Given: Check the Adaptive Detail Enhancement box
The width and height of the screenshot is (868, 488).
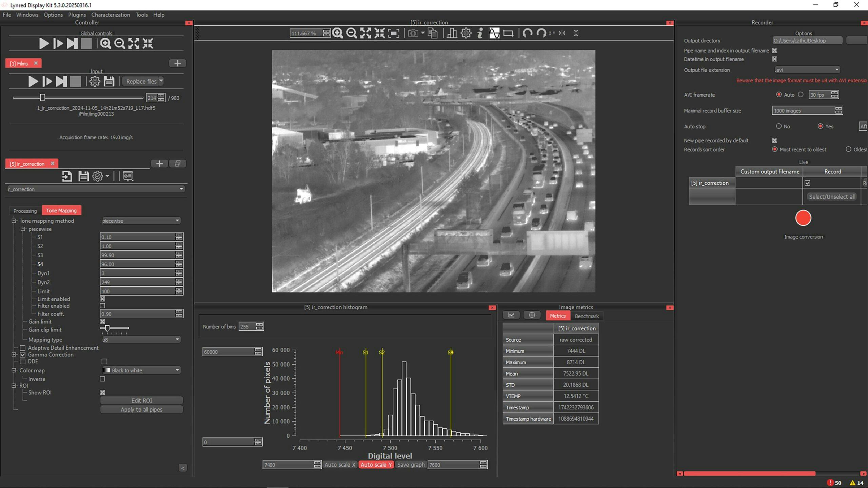Looking at the screenshot, I should [x=23, y=348].
